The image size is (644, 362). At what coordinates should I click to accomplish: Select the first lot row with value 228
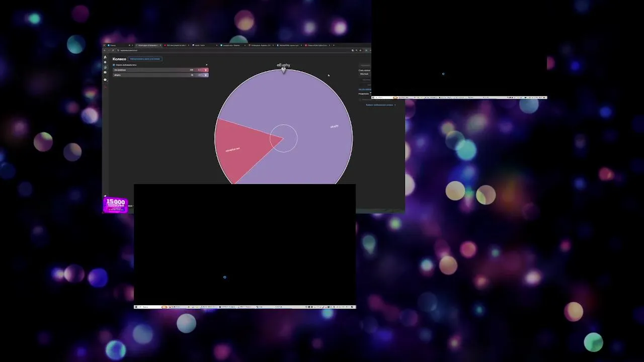pos(160,70)
